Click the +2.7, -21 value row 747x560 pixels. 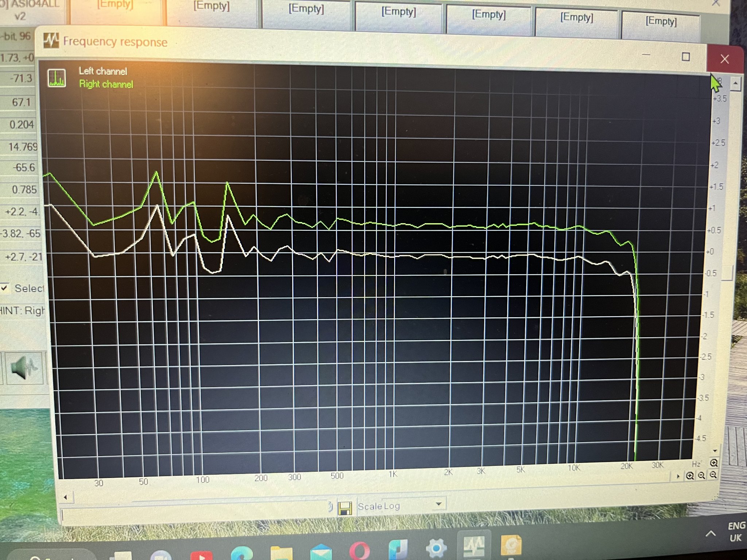click(x=23, y=257)
